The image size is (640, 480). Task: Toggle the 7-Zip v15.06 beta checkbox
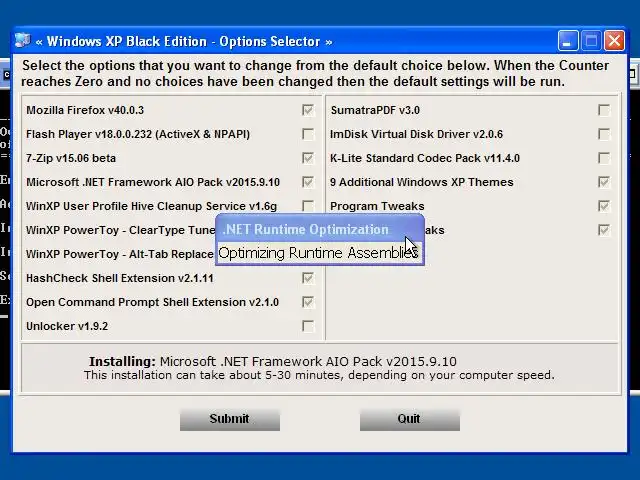(308, 158)
